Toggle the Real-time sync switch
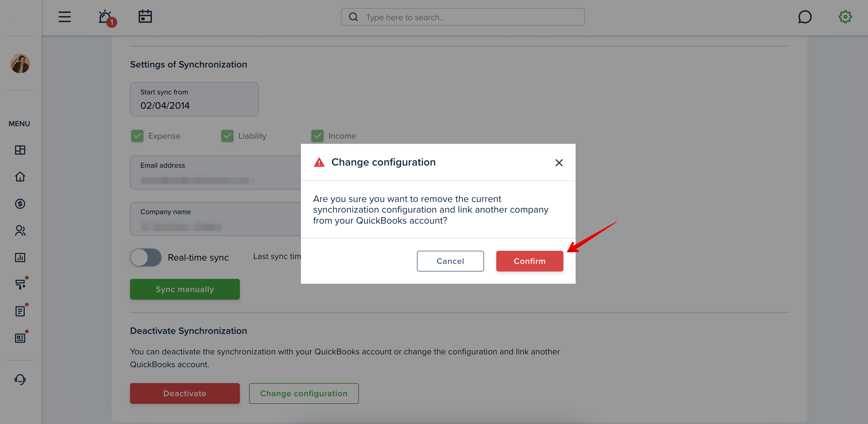The width and height of the screenshot is (868, 424). point(146,258)
